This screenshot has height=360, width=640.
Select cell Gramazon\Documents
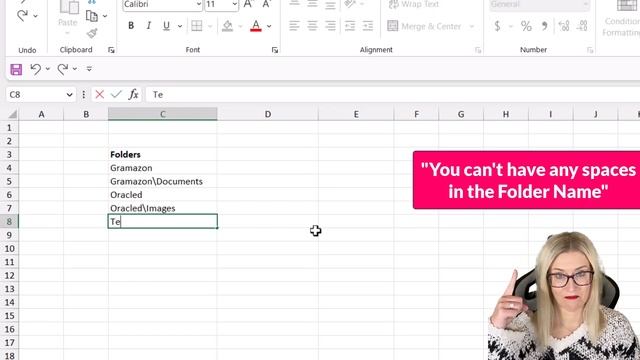tap(162, 181)
